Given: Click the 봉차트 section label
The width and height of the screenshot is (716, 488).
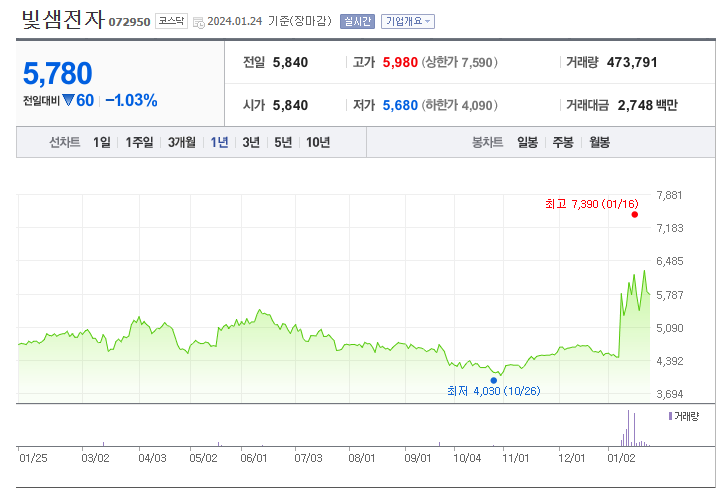Looking at the screenshot, I should pos(488,142).
